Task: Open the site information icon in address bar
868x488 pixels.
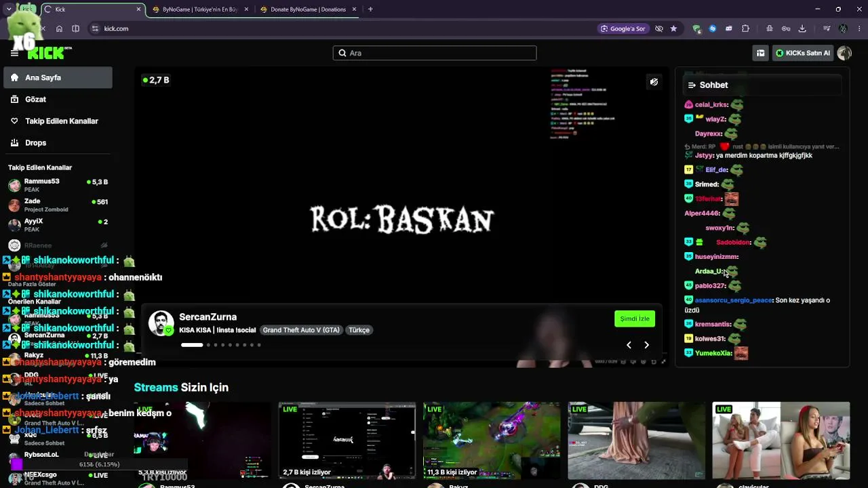Action: (95, 28)
